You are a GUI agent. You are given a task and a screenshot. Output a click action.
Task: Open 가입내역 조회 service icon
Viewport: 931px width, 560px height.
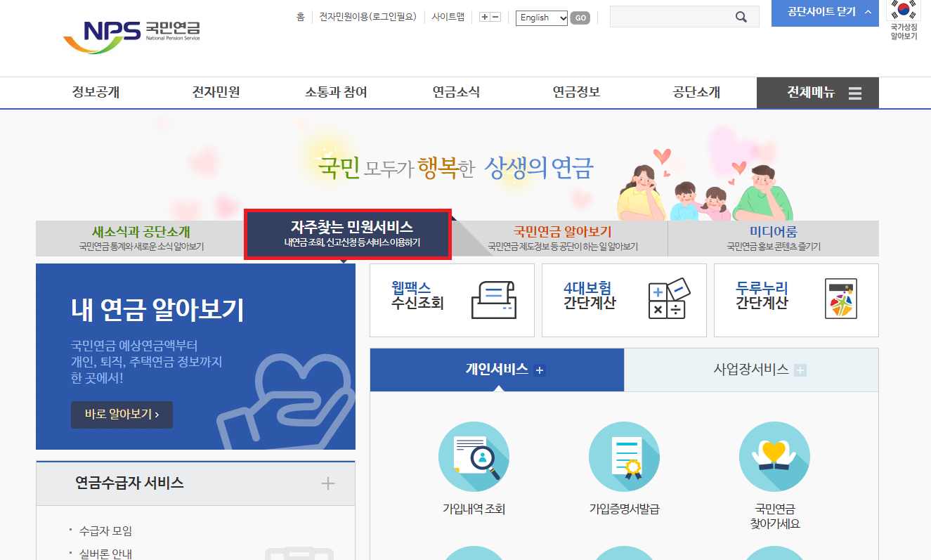(x=474, y=456)
